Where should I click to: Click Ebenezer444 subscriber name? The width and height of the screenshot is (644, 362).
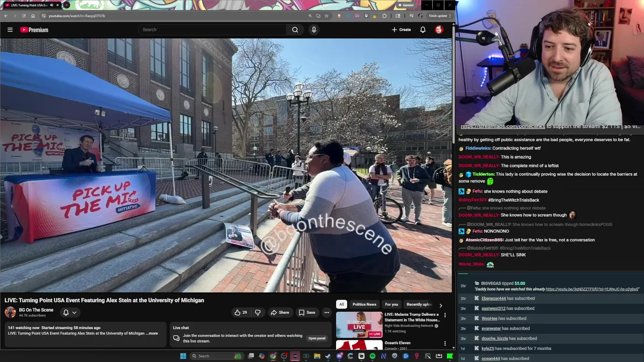pyautogui.click(x=494, y=298)
